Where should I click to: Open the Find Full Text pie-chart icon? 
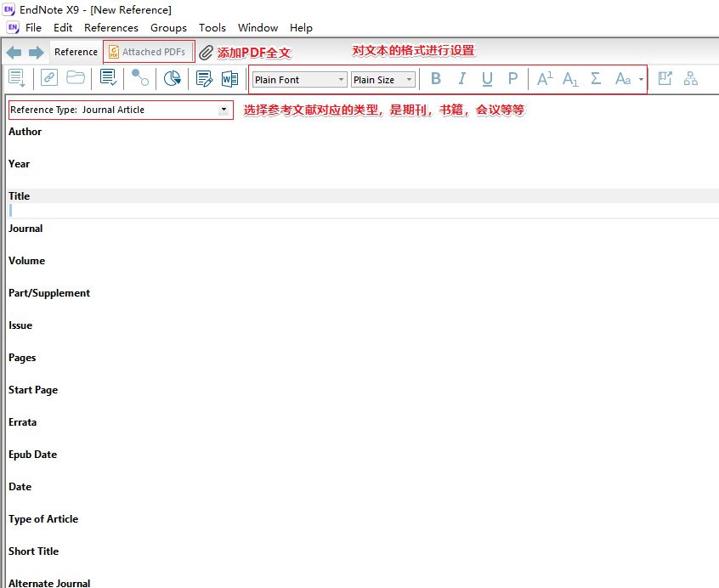coord(172,78)
